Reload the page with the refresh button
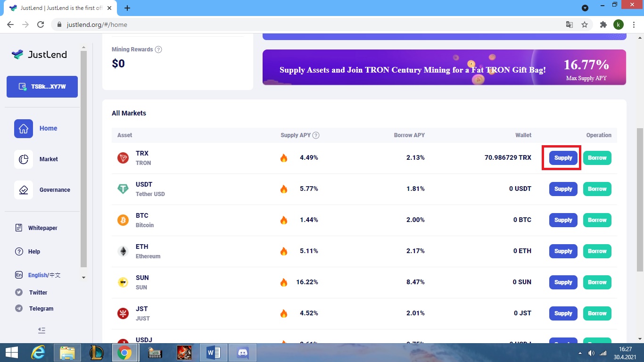The image size is (644, 362). click(x=41, y=25)
